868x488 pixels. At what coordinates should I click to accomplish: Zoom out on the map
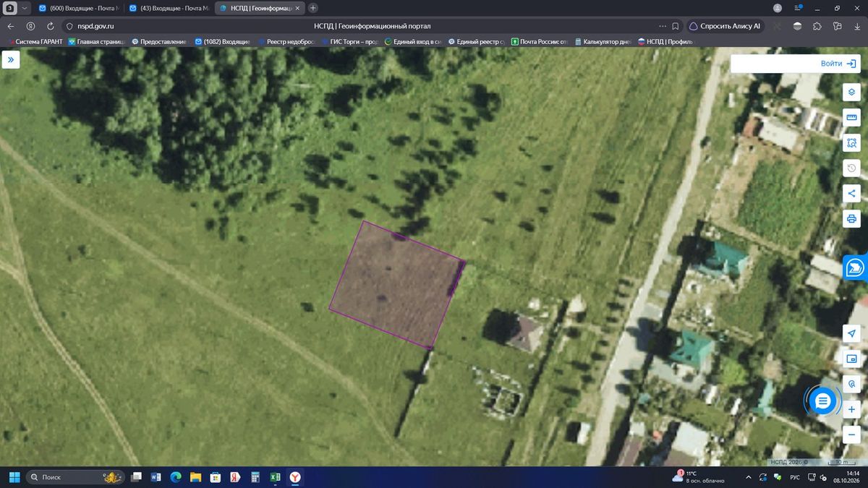(x=851, y=435)
